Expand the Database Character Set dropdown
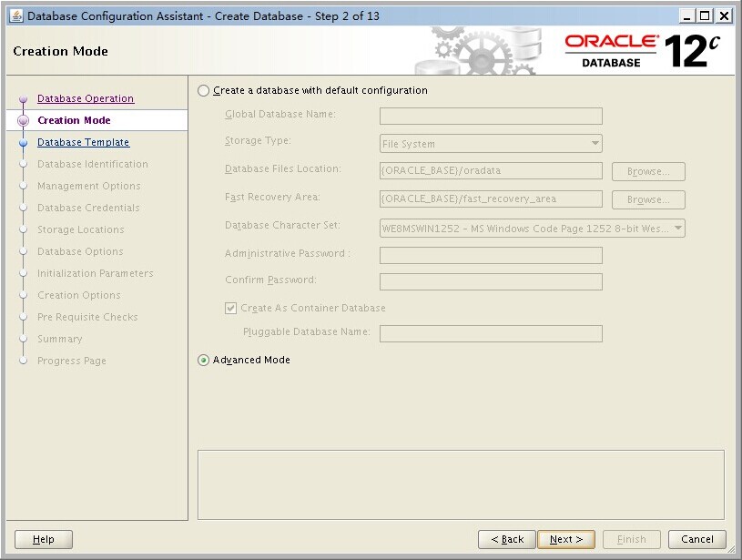 [x=532, y=229]
